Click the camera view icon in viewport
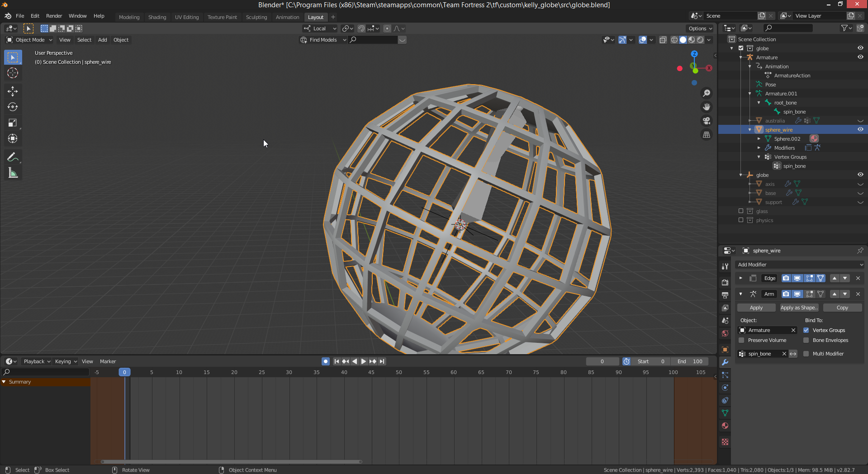The width and height of the screenshot is (868, 474). 706,121
